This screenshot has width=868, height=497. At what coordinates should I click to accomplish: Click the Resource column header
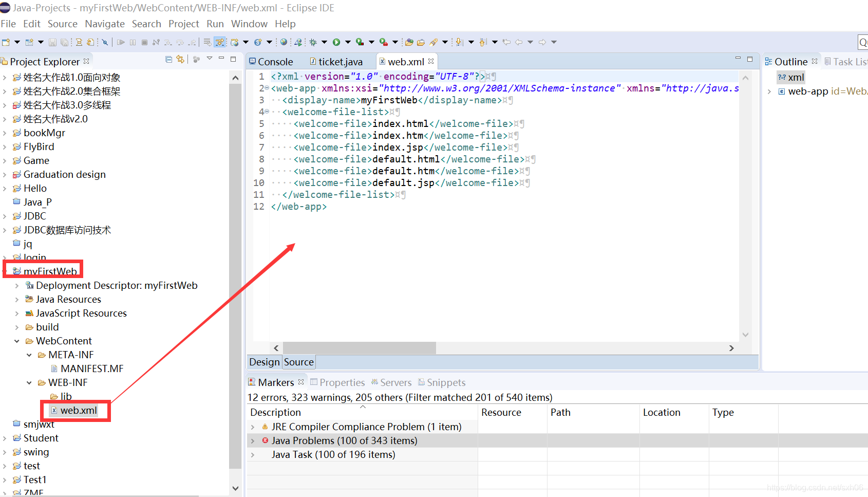point(501,412)
